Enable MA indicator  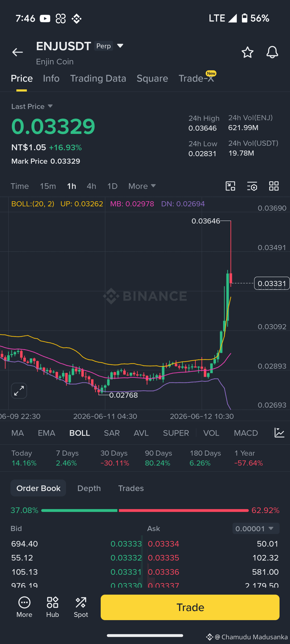(17, 433)
